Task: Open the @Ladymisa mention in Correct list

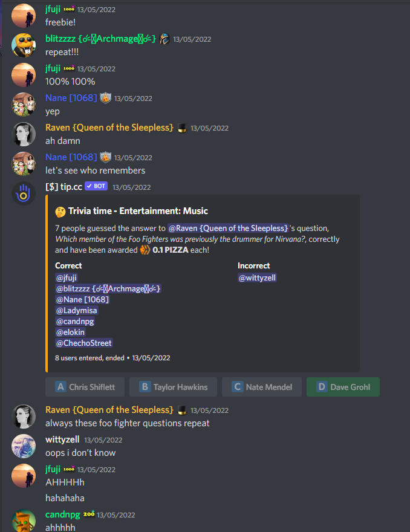Action: tap(77, 311)
